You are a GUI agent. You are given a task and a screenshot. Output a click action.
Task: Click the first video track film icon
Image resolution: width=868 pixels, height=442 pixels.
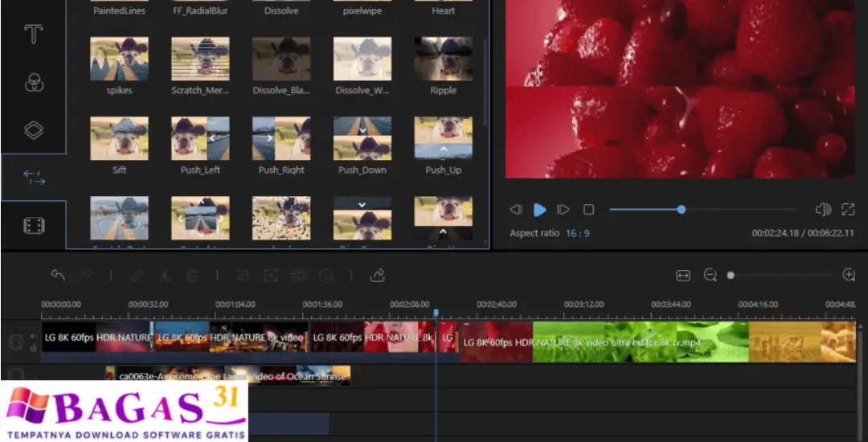pyautogui.click(x=16, y=342)
